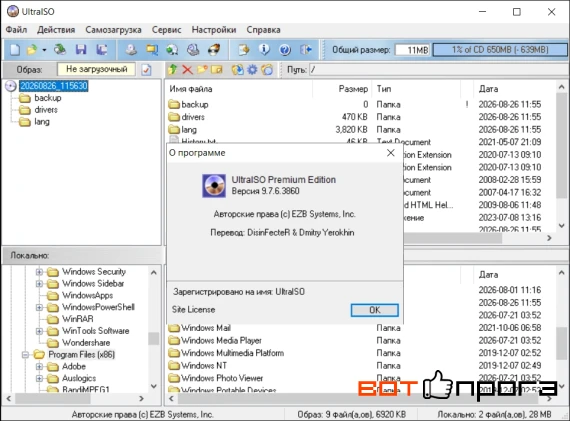Go up one folder level icon
Image resolution: width=570 pixels, height=421 pixels.
coord(173,69)
